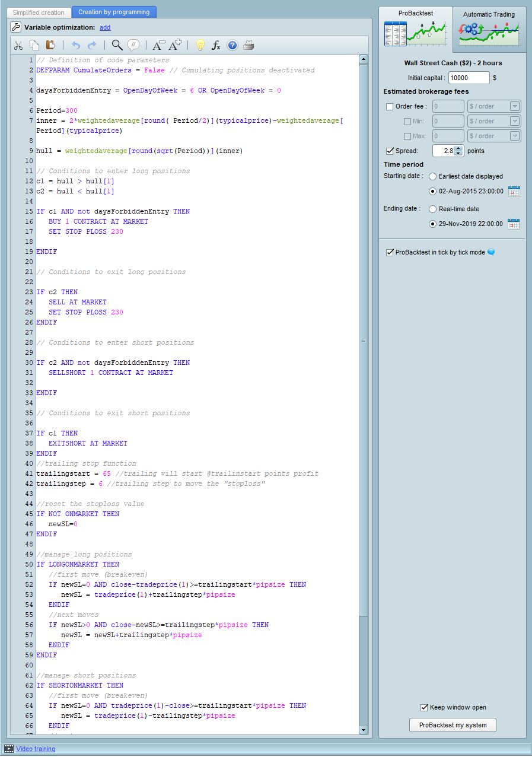Click the code editor scrollbar down arrow
The height and width of the screenshot is (757, 532).
click(364, 730)
